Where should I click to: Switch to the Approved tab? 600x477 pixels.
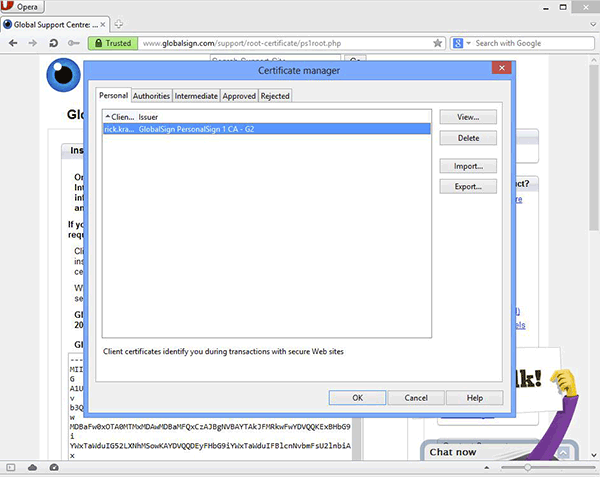pos(239,96)
